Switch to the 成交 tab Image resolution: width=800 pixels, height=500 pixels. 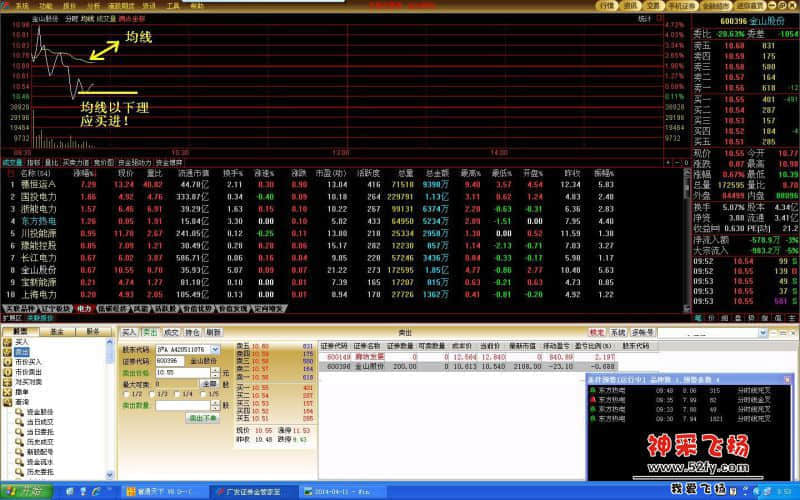(171, 331)
